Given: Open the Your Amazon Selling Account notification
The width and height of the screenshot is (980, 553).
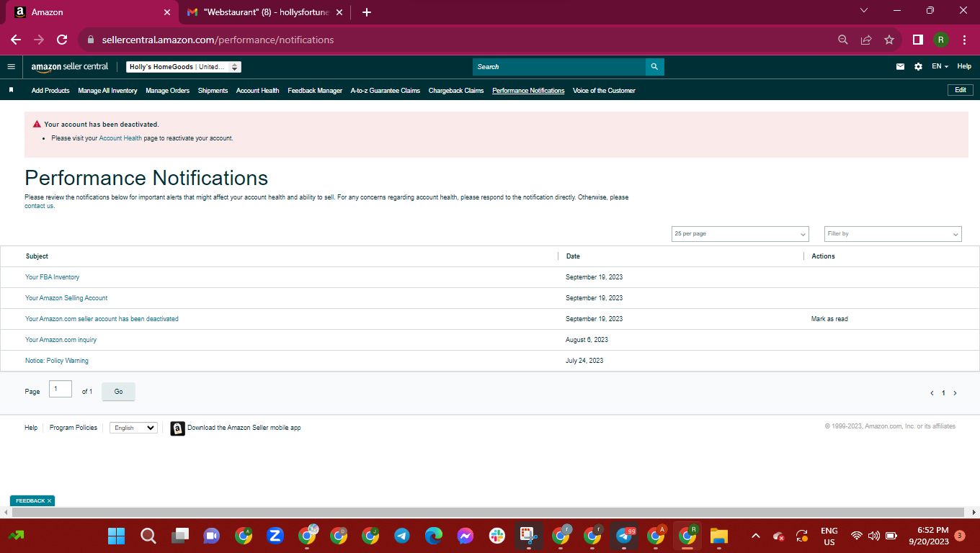Looking at the screenshot, I should 66,298.
